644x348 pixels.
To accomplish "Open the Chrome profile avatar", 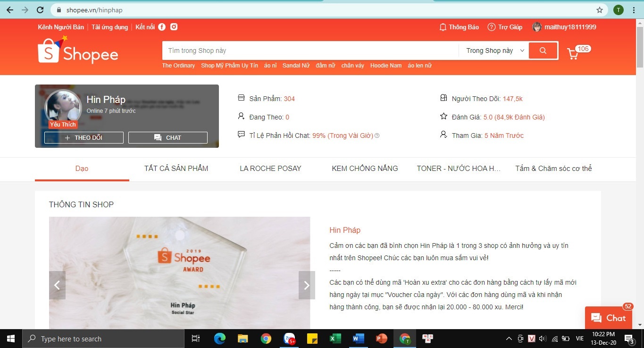I will (x=619, y=10).
